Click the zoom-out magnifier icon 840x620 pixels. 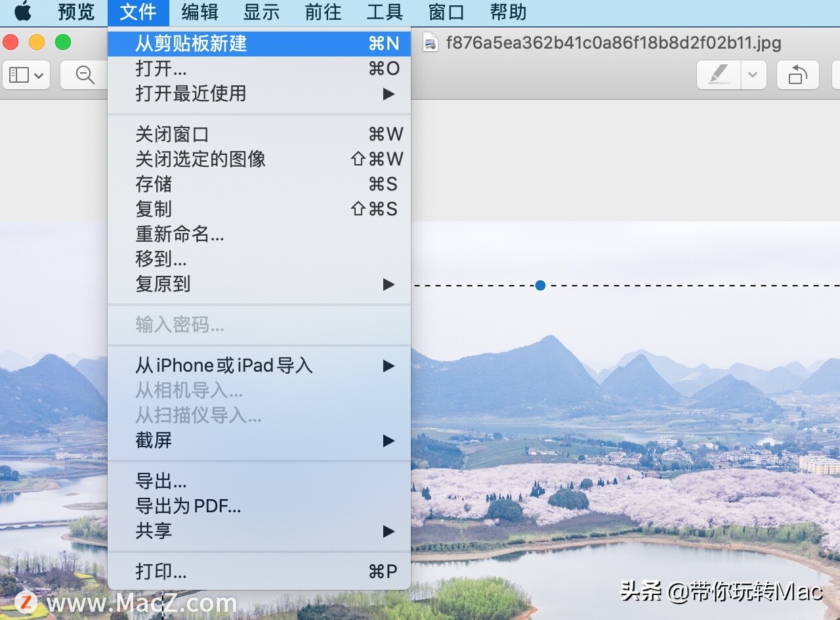[x=83, y=75]
